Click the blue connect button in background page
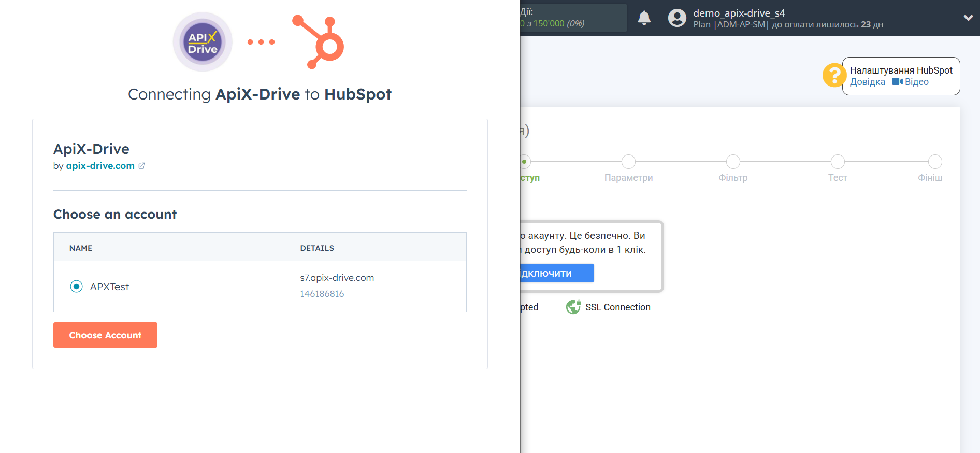Screen dimensions: 980x453 pos(557,273)
